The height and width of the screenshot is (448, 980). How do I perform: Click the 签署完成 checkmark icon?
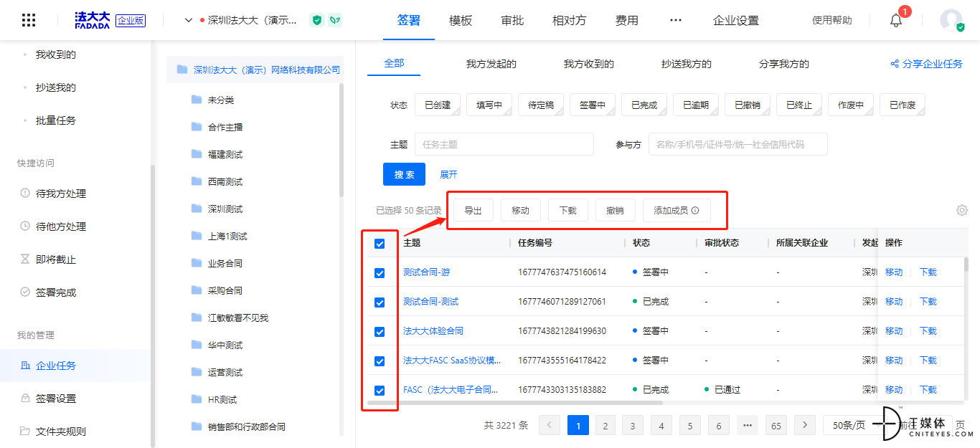[25, 292]
